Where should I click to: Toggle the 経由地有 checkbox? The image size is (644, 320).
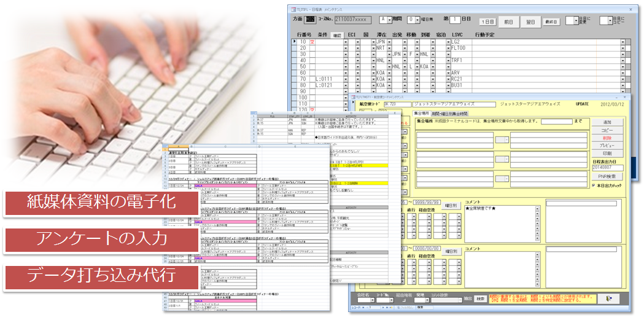(x=403, y=301)
